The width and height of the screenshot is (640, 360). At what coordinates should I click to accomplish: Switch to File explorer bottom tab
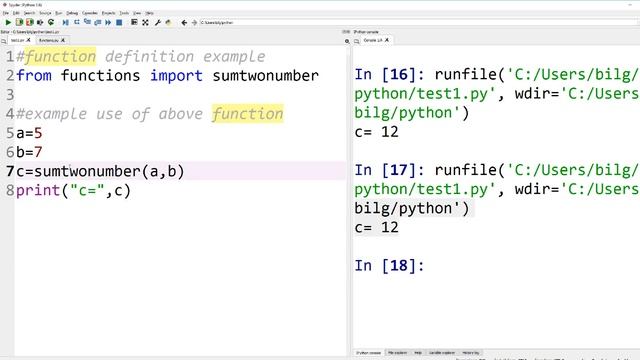coord(397,353)
